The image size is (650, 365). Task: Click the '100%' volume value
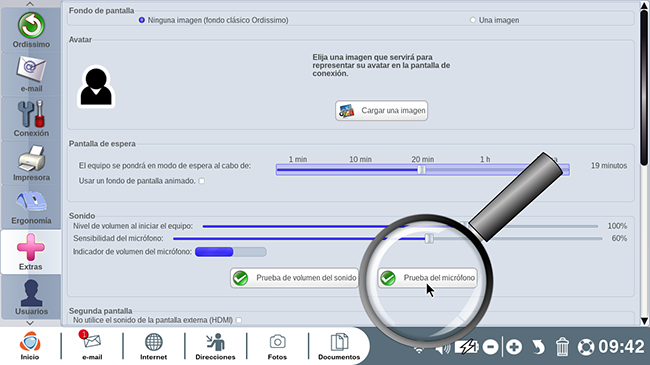(x=617, y=226)
